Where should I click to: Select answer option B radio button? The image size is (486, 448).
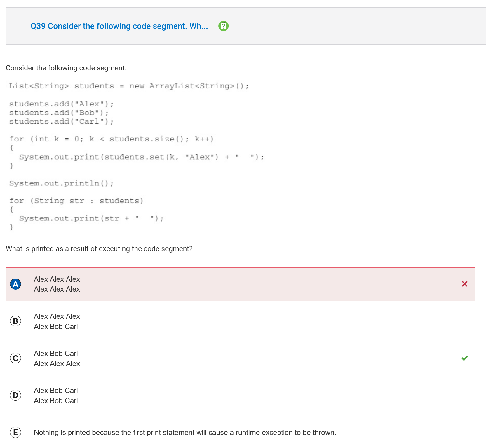tap(15, 321)
